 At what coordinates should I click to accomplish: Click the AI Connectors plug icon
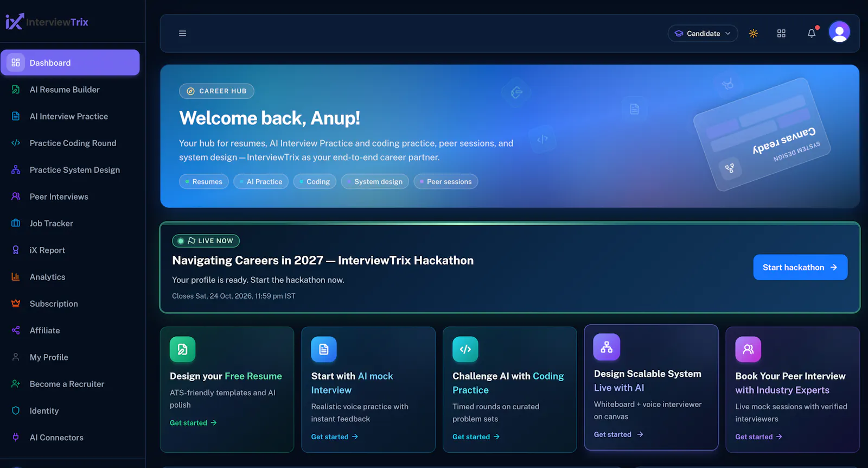[x=16, y=438]
